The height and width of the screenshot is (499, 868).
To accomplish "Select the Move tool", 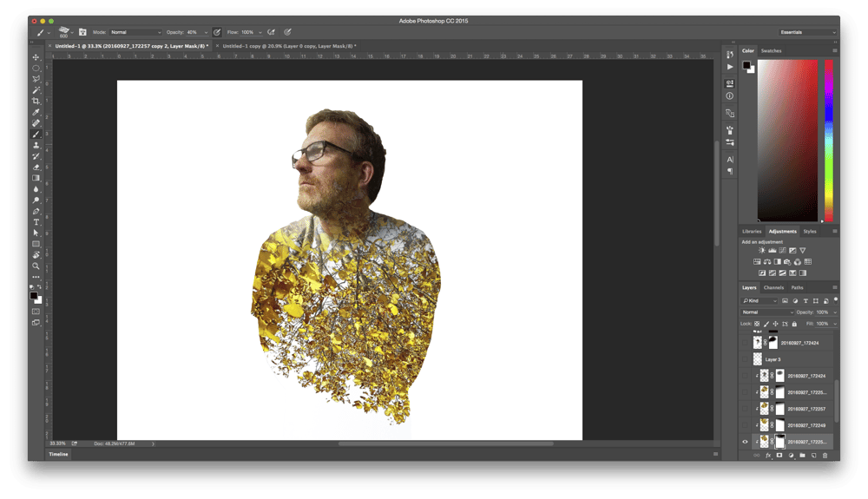I will (36, 57).
